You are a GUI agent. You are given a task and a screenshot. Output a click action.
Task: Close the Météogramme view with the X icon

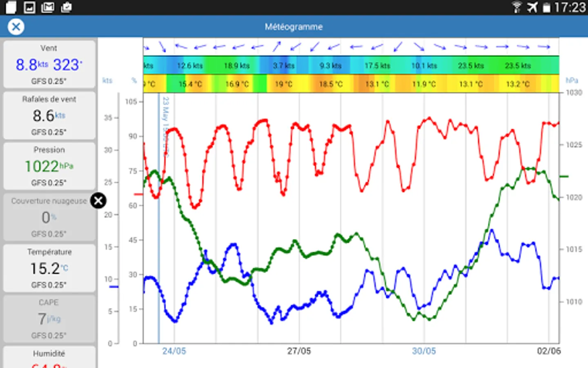coord(16,27)
